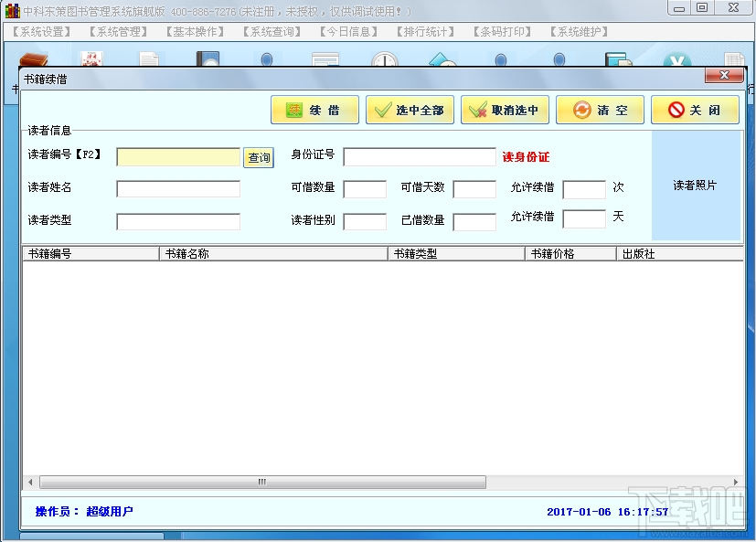The width and height of the screenshot is (756, 542).
Task: Click the 读者照片 photo area
Action: pyautogui.click(x=696, y=186)
